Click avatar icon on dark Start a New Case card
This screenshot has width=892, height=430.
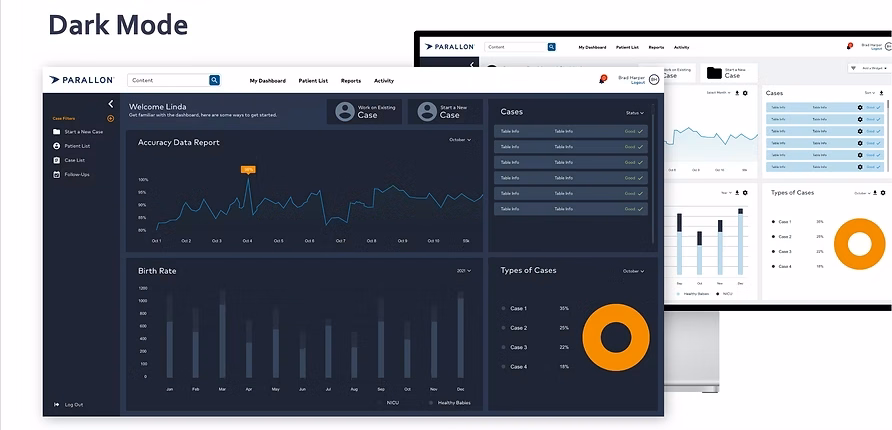(427, 111)
